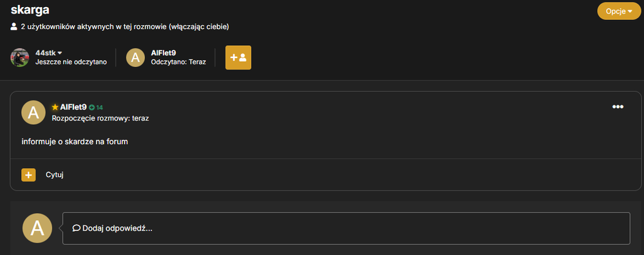Image resolution: width=644 pixels, height=255 pixels.
Task: Click the gold star icon beside AlFlet9
Action: [55, 107]
